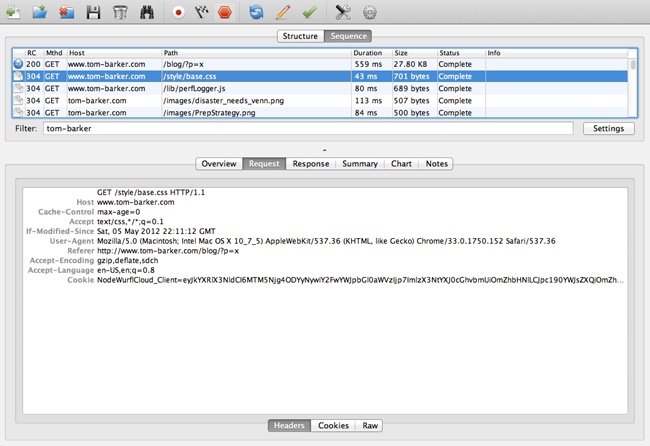The width and height of the screenshot is (650, 446).
Task: Validate the selected response with the green checkmark
Action: [310, 12]
